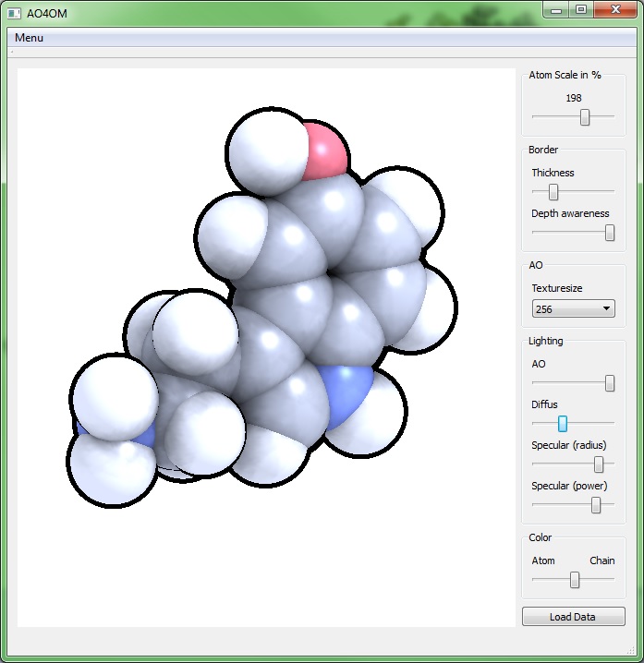
Task: Click the Diffus slider handle
Action: [562, 424]
